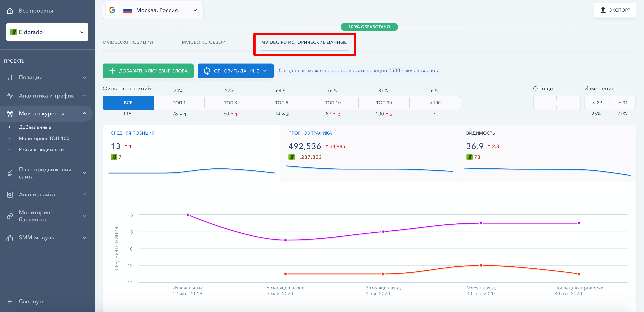The height and width of the screenshot is (312, 644).
Task: Select the Средняя позиция metric card
Action: pyautogui.click(x=191, y=153)
